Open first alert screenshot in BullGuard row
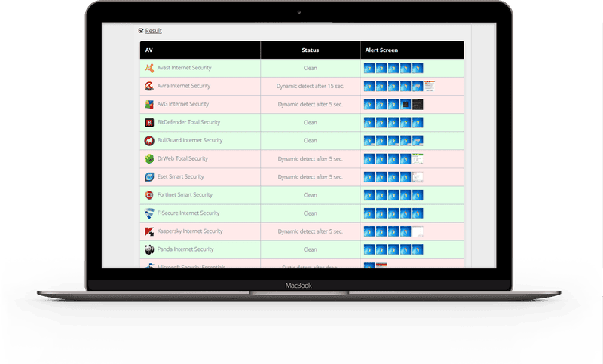 click(x=369, y=141)
